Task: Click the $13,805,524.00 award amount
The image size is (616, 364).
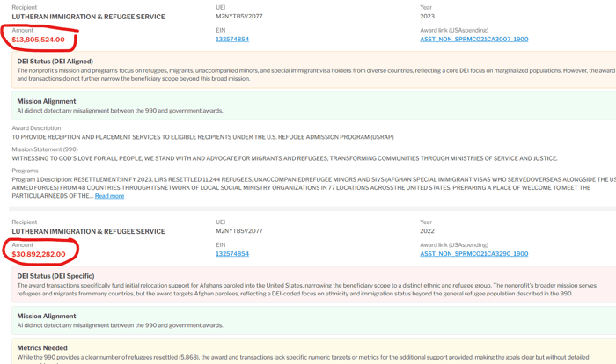Action: coord(38,40)
